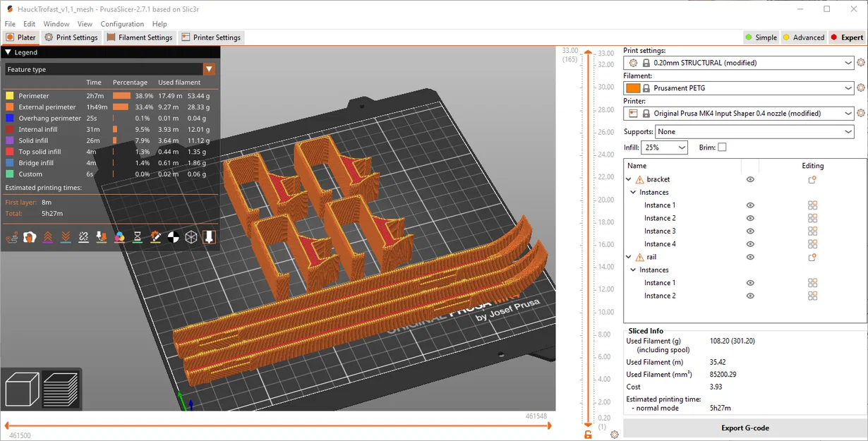Switch to 3D editor view cube icon
The height and width of the screenshot is (441, 868).
pos(22,389)
